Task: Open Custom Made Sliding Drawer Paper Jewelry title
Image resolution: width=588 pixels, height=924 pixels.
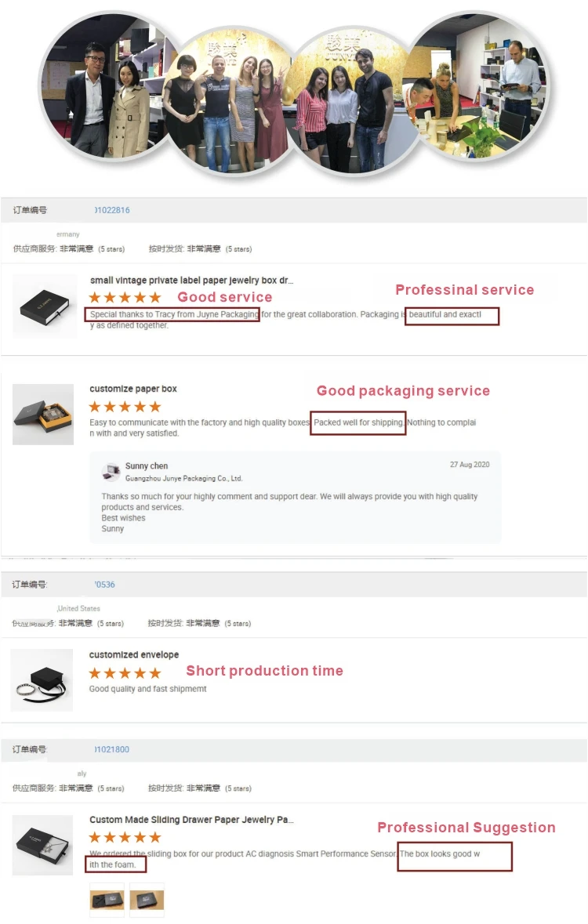Action: tap(191, 820)
